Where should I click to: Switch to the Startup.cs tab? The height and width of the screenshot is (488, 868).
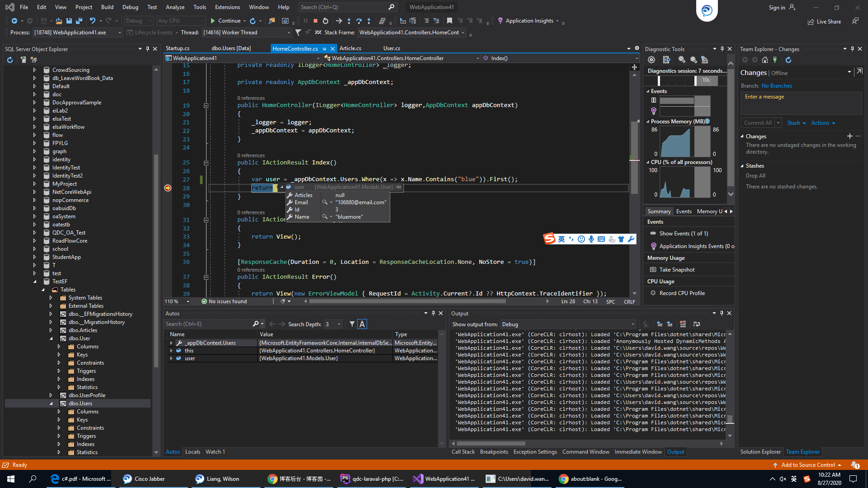(x=178, y=48)
